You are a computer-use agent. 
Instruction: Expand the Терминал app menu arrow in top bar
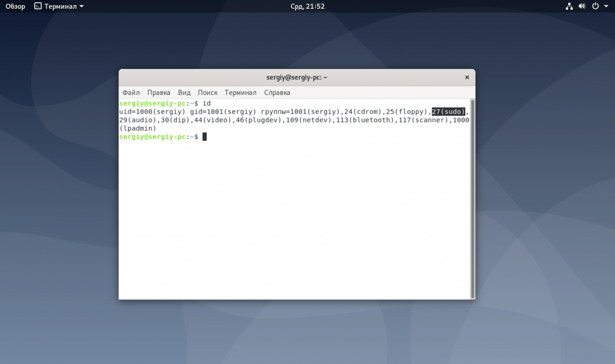82,6
